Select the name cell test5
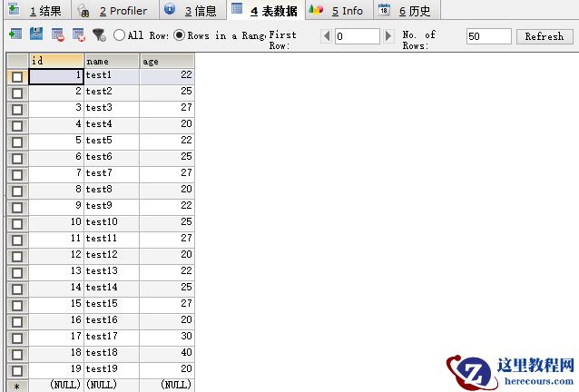The height and width of the screenshot is (392, 579). [x=112, y=141]
